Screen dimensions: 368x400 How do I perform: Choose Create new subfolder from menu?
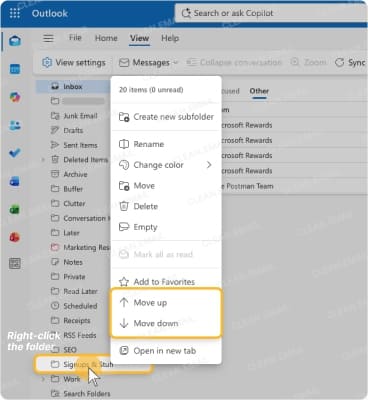166,117
